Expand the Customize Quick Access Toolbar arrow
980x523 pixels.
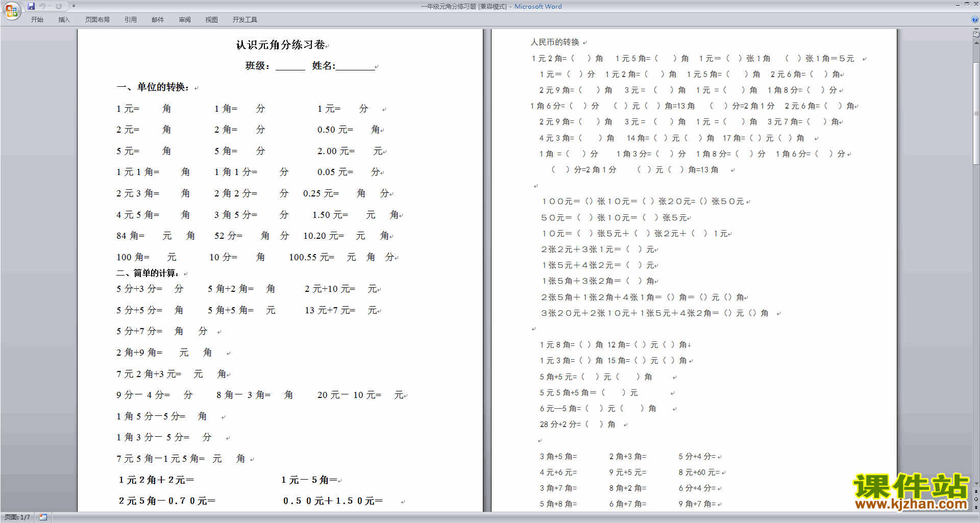pyautogui.click(x=73, y=6)
